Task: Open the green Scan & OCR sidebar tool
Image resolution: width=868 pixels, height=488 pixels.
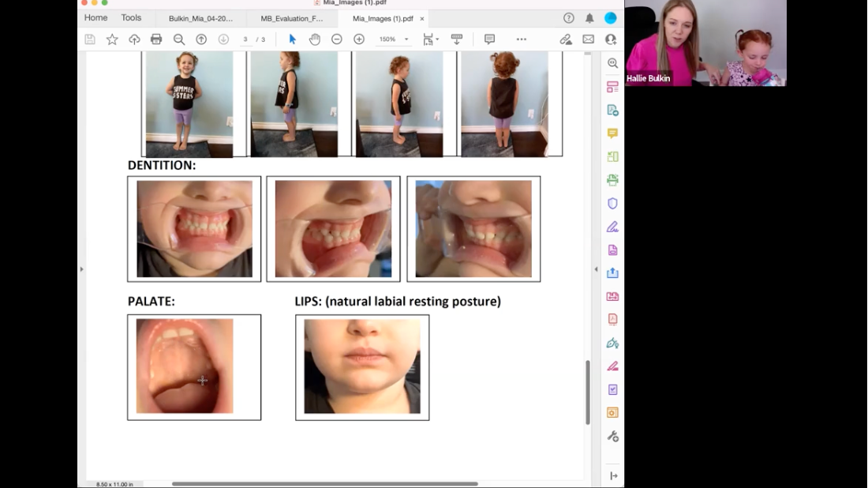Action: click(x=613, y=180)
